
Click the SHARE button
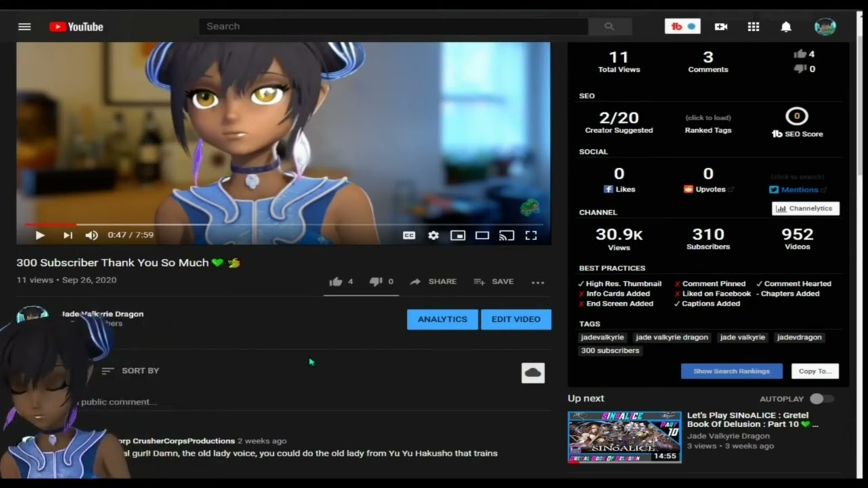(433, 282)
